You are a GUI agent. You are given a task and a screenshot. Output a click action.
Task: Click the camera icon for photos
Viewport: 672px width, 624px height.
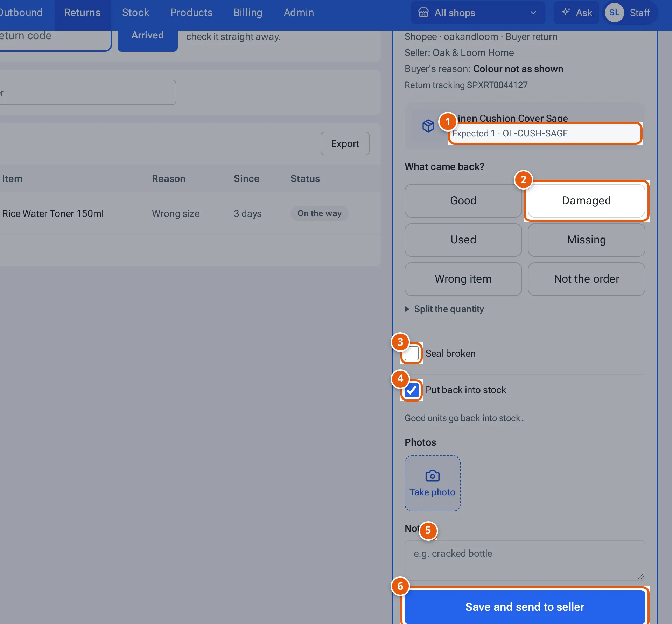432,476
